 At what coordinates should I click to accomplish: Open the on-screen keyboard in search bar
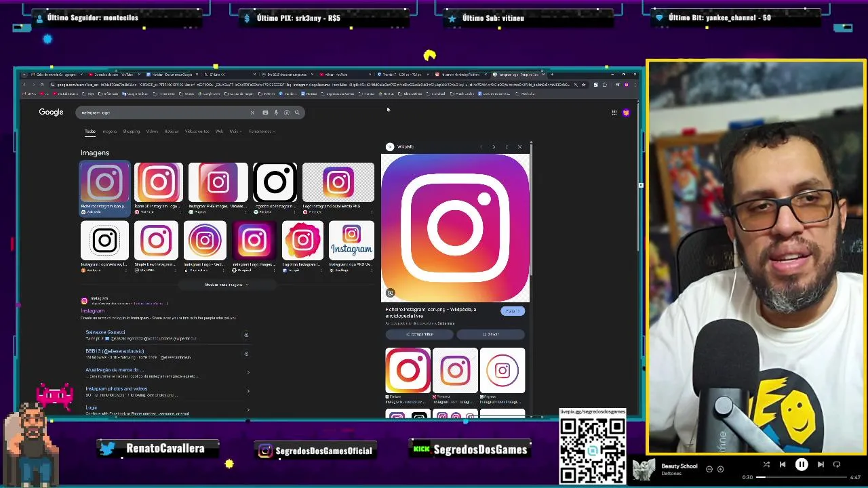click(x=265, y=113)
